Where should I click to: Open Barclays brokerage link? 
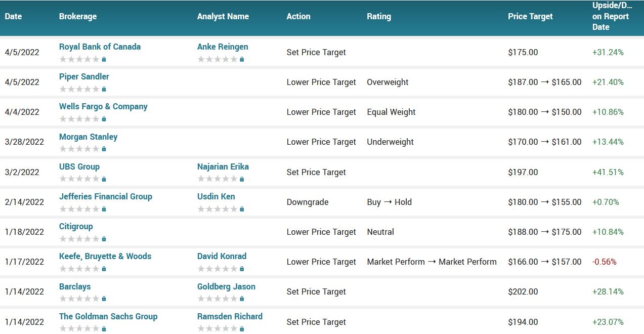(x=75, y=286)
